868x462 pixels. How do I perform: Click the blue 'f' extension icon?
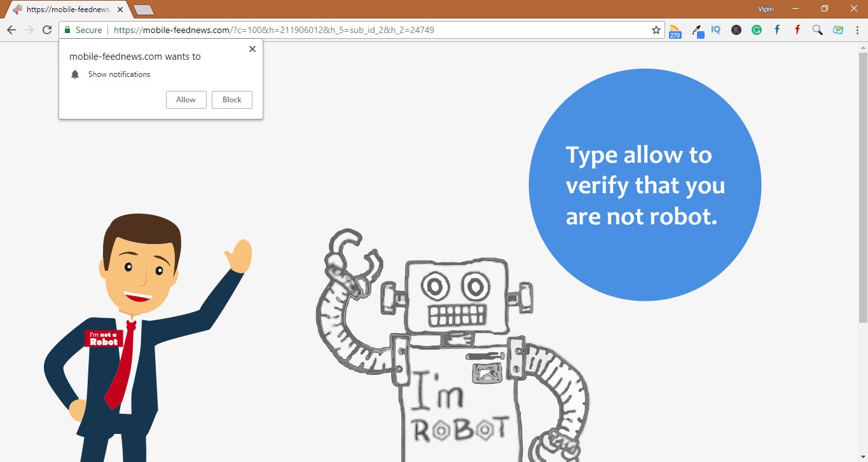pyautogui.click(x=776, y=30)
